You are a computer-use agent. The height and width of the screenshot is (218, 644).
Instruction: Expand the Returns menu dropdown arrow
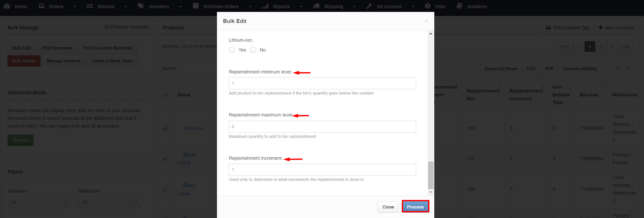[125, 6]
